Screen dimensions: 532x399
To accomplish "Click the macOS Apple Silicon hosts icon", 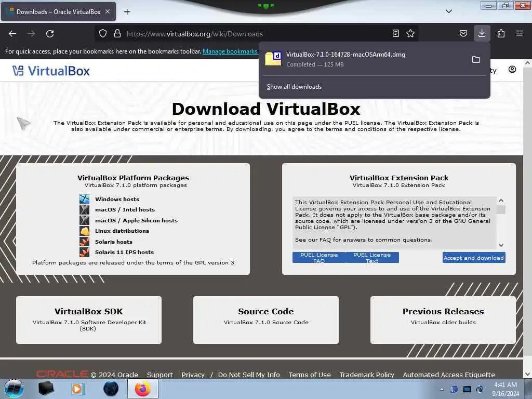I will pyautogui.click(x=85, y=220).
